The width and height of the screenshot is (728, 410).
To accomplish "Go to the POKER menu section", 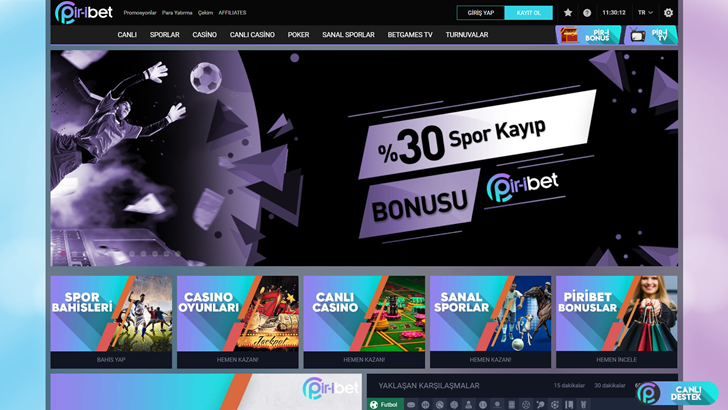I will [298, 35].
